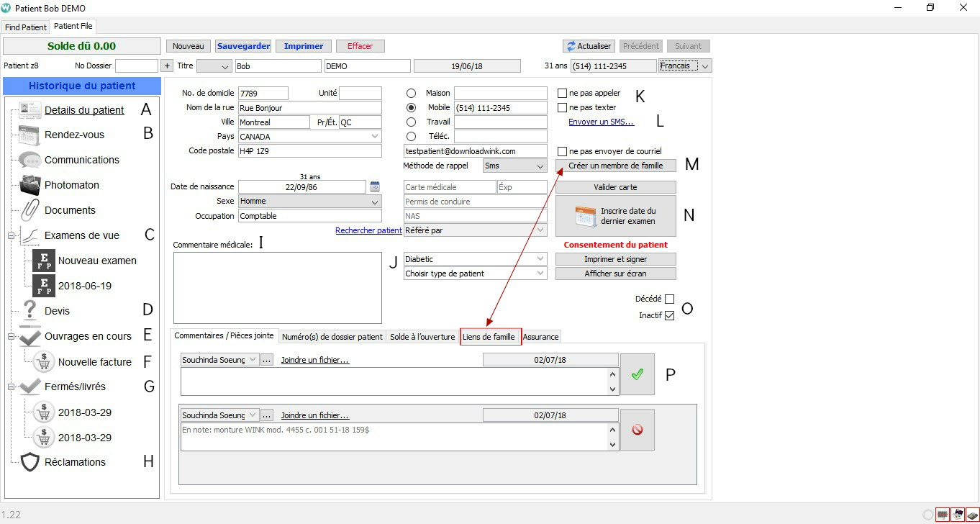This screenshot has width=980, height=524.
Task: Collapse the Fermés/livrés tree node
Action: (11, 387)
